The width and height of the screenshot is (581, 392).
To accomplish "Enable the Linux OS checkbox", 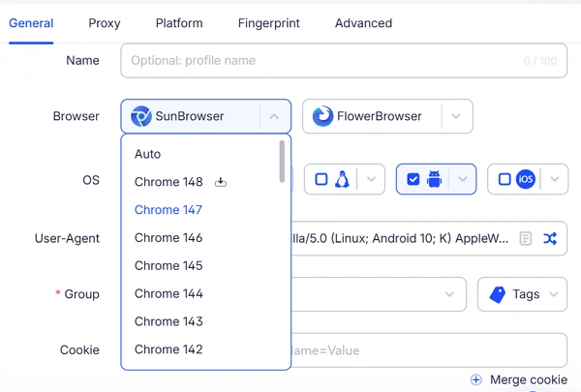I will 321,179.
